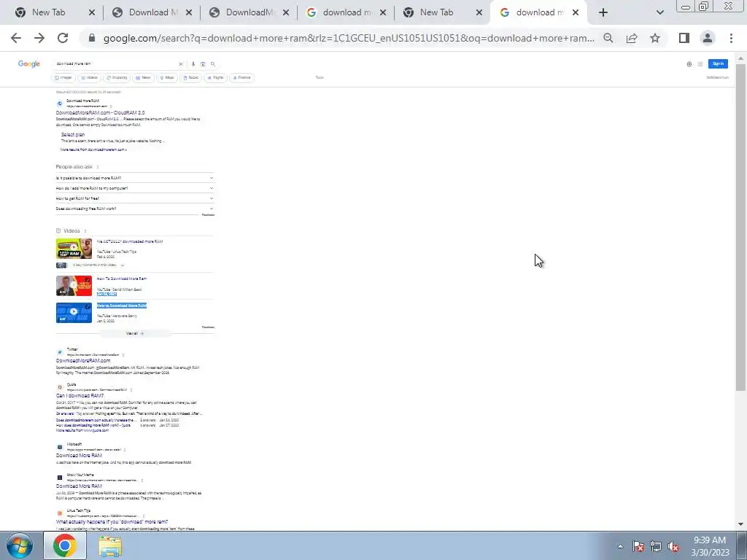
Task: Click the page vertical scrollbar
Action: 740,228
